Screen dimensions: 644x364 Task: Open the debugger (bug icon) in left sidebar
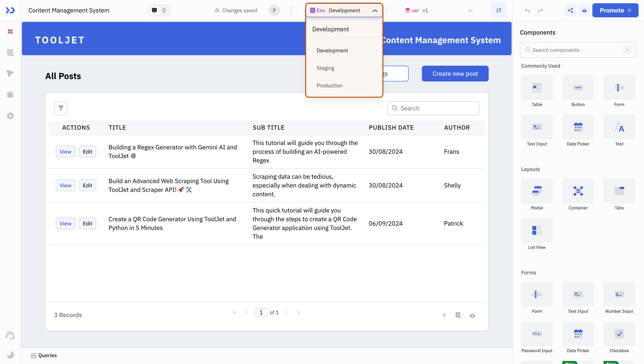pyautogui.click(x=10, y=95)
